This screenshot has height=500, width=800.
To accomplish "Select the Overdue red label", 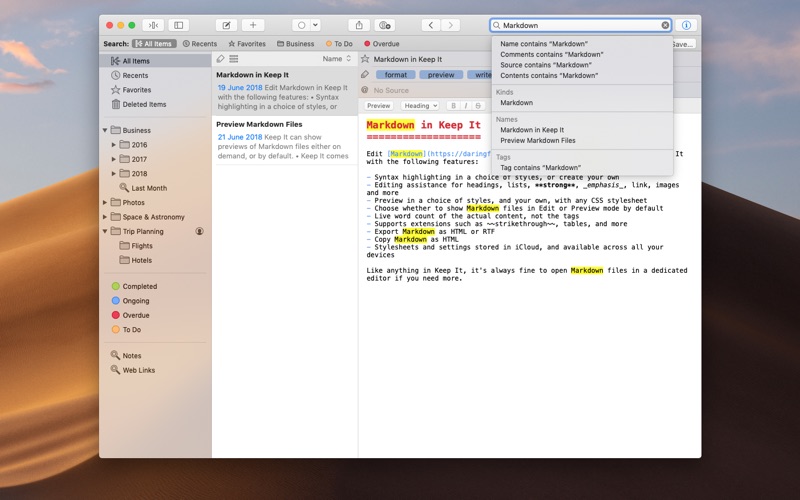I will point(135,315).
